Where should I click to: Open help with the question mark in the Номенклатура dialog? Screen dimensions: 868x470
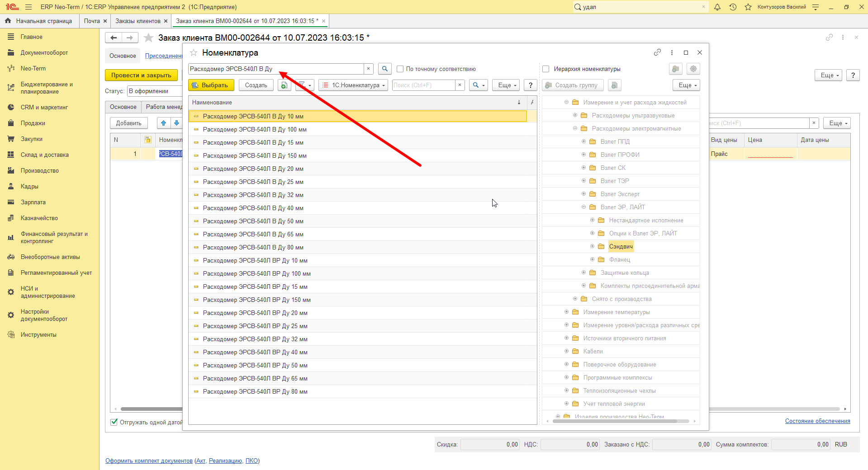530,85
